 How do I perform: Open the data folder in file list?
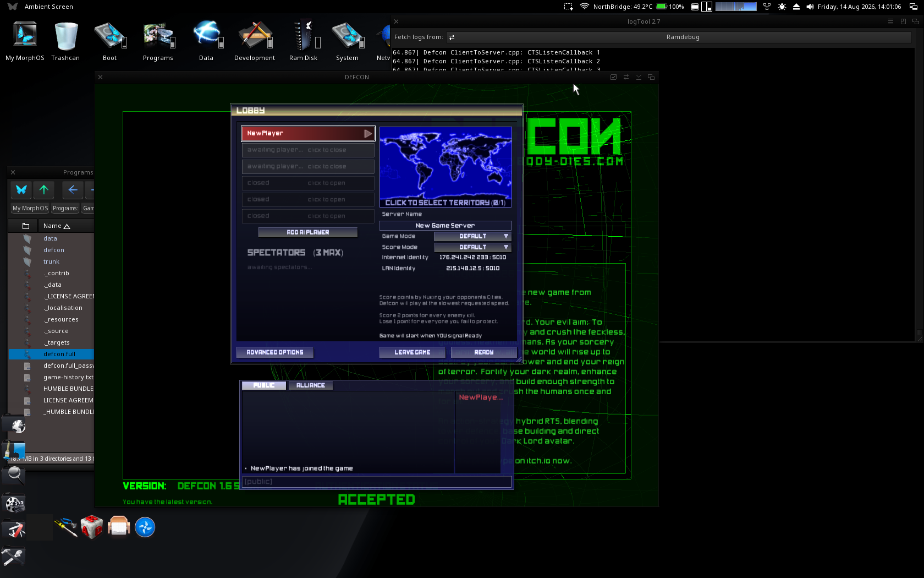click(51, 238)
